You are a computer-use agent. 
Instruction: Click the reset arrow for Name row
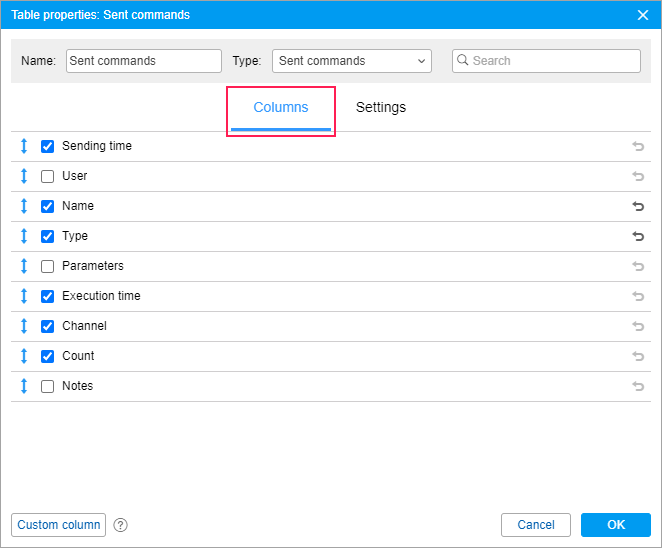pyautogui.click(x=638, y=206)
